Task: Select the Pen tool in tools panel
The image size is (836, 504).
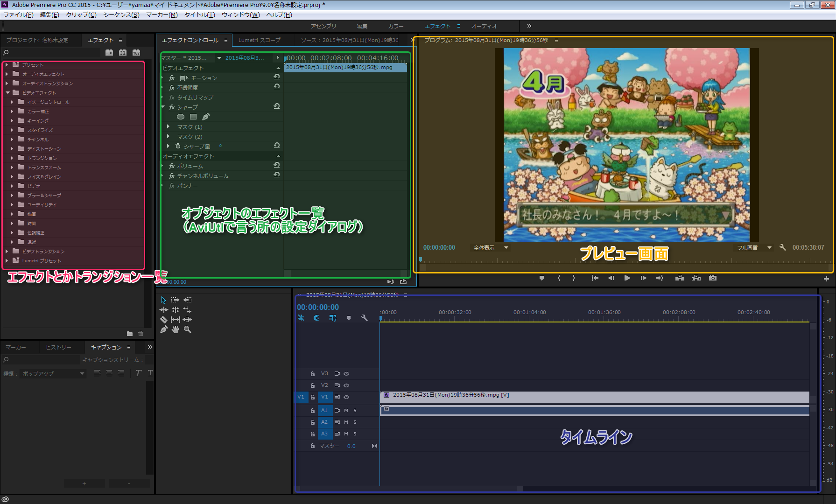Action: point(163,329)
